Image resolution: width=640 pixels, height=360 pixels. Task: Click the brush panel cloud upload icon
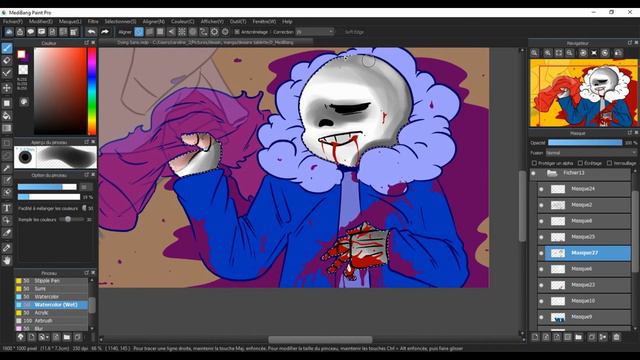[20, 337]
